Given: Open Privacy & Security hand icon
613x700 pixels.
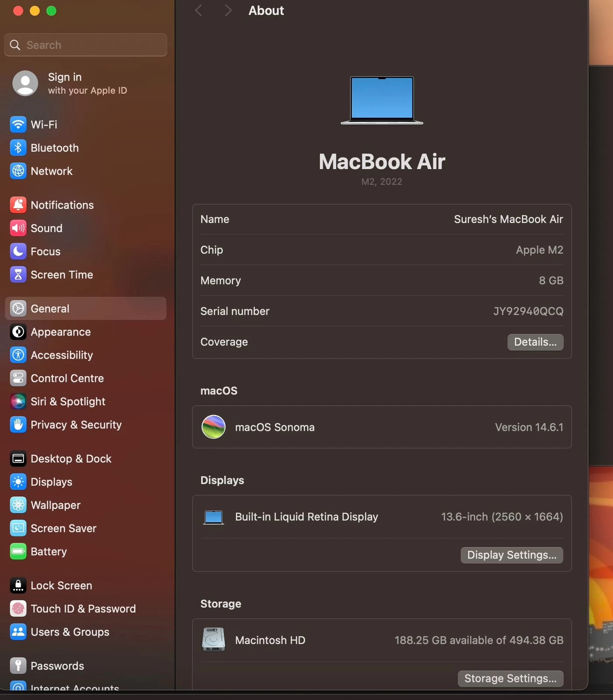Looking at the screenshot, I should click(x=18, y=425).
